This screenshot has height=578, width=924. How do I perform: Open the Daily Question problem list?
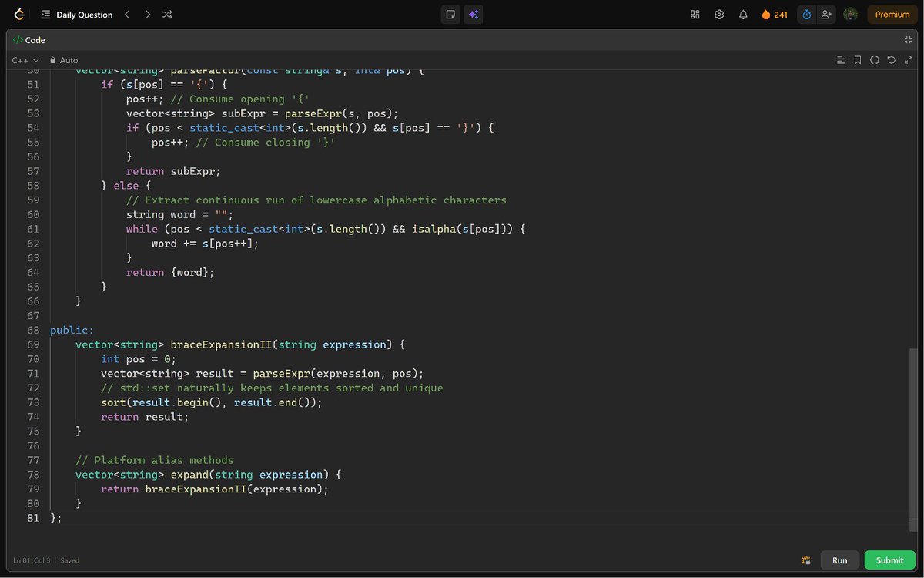77,15
